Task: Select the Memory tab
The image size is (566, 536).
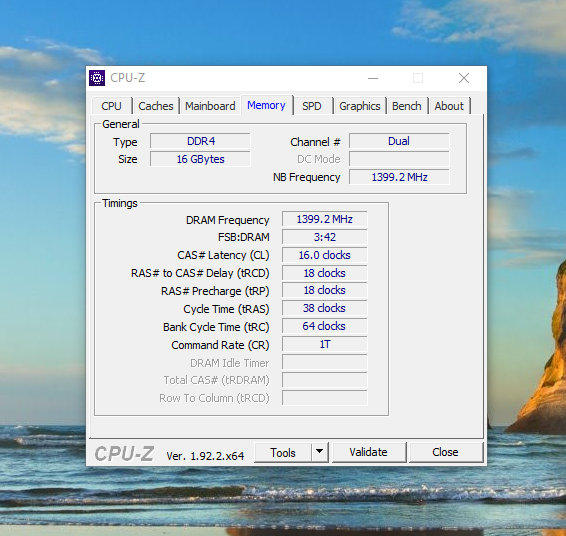Action: click(x=266, y=105)
